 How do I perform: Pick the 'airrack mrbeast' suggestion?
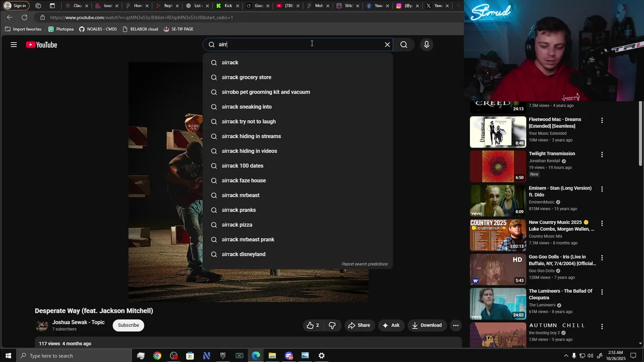[298, 195]
